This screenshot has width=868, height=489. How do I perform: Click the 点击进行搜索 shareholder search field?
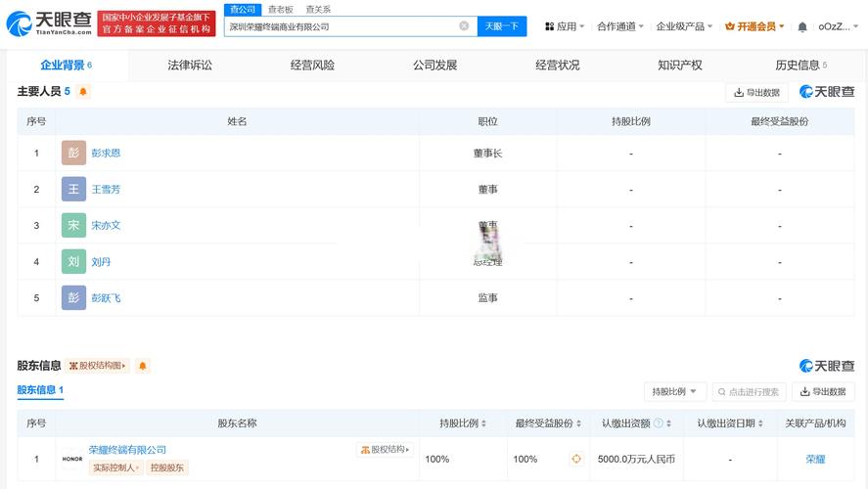point(749,391)
